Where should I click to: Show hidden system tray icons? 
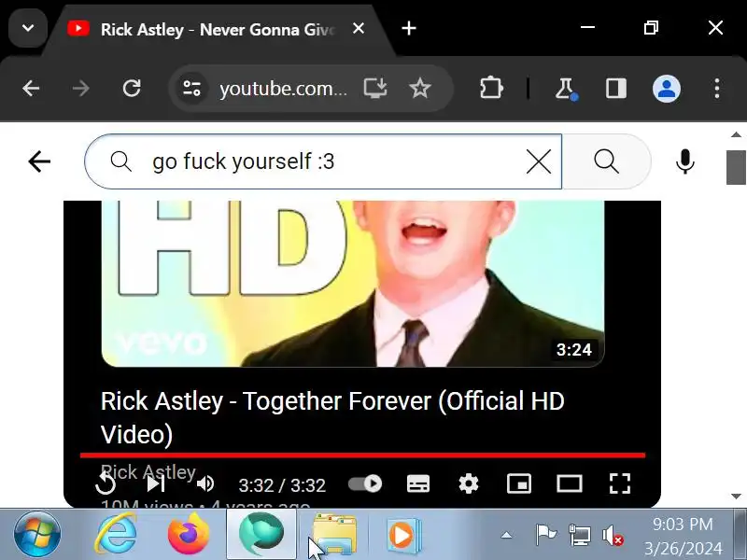506,535
